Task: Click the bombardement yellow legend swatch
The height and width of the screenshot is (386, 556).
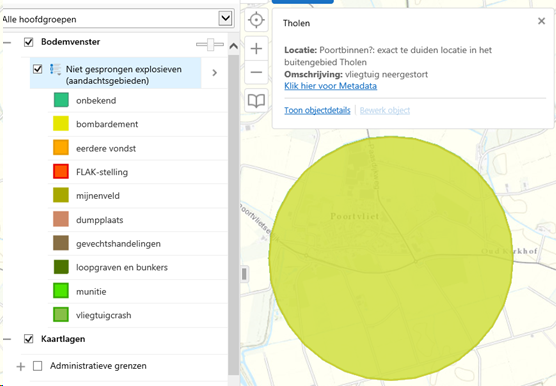Action: pyautogui.click(x=61, y=124)
